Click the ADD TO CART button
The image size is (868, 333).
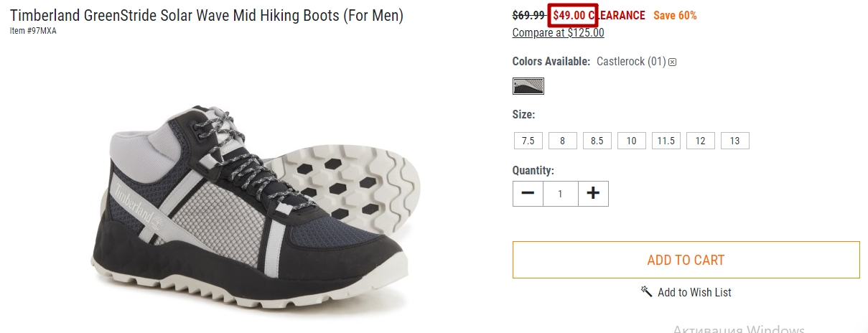tap(686, 260)
